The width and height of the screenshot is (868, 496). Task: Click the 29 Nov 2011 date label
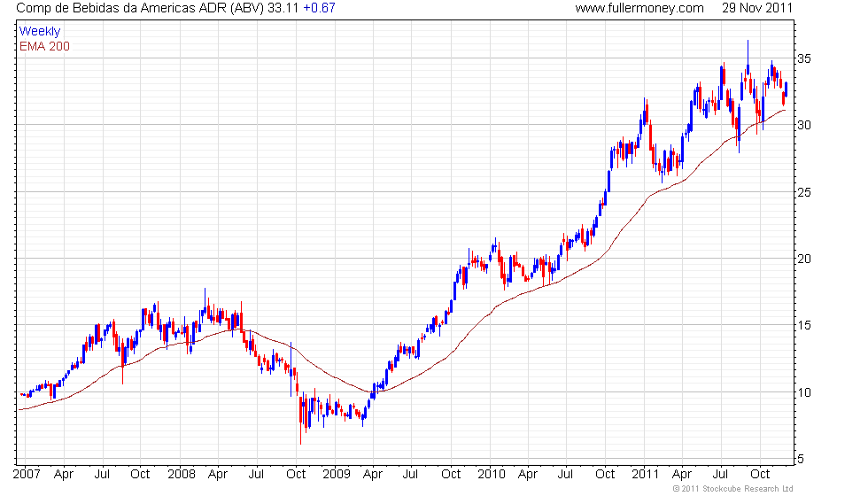coord(757,8)
